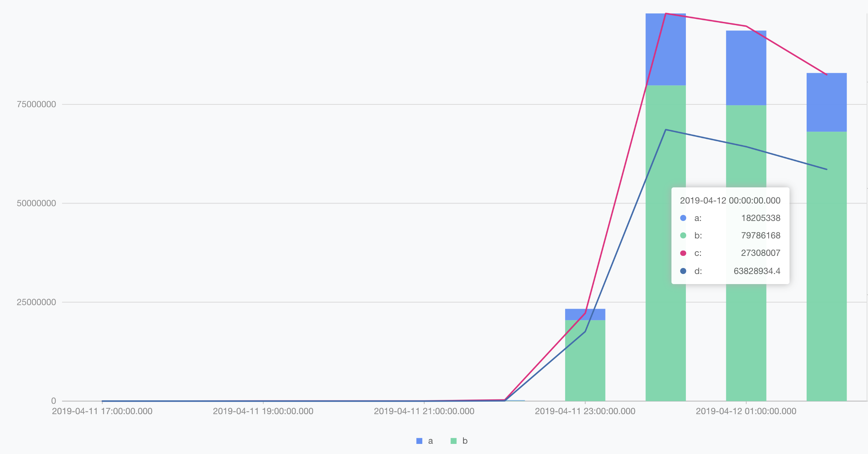868x454 pixels.
Task: Click the d value 63828934.4 in tooltip
Action: [756, 271]
